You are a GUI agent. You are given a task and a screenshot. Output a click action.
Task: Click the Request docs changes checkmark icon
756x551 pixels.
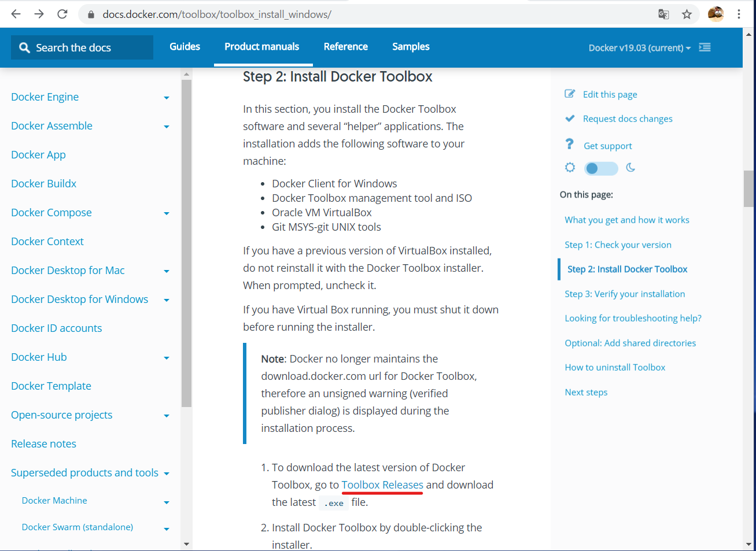pyautogui.click(x=570, y=118)
